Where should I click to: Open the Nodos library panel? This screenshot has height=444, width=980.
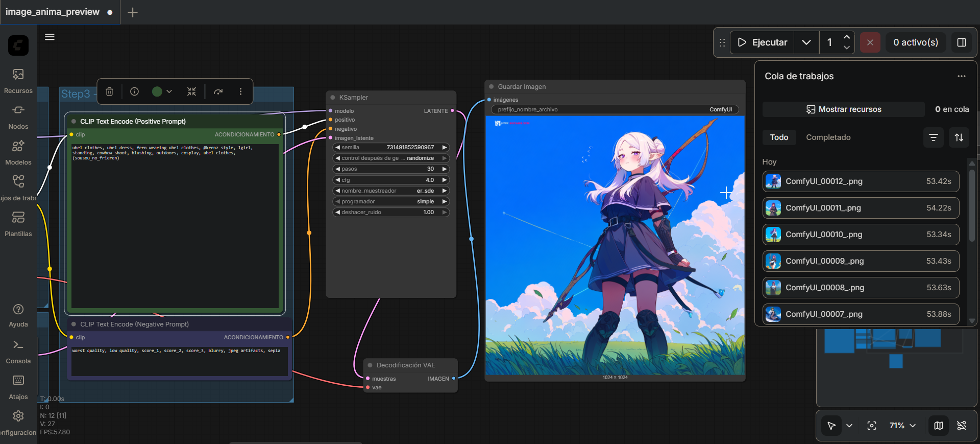[18, 116]
